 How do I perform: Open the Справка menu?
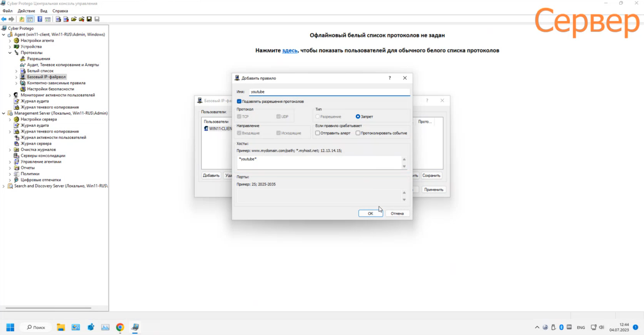coord(60,11)
